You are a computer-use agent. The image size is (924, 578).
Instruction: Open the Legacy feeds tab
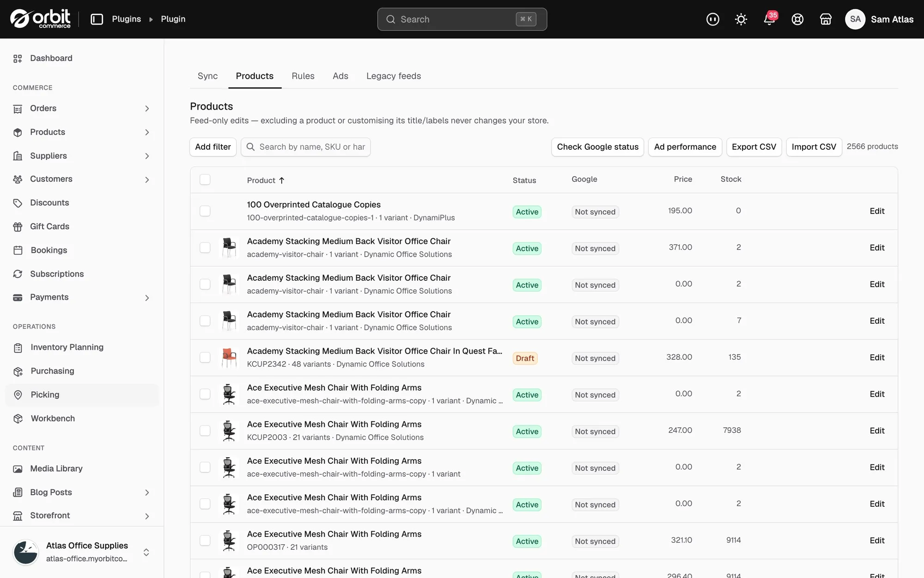pos(394,76)
